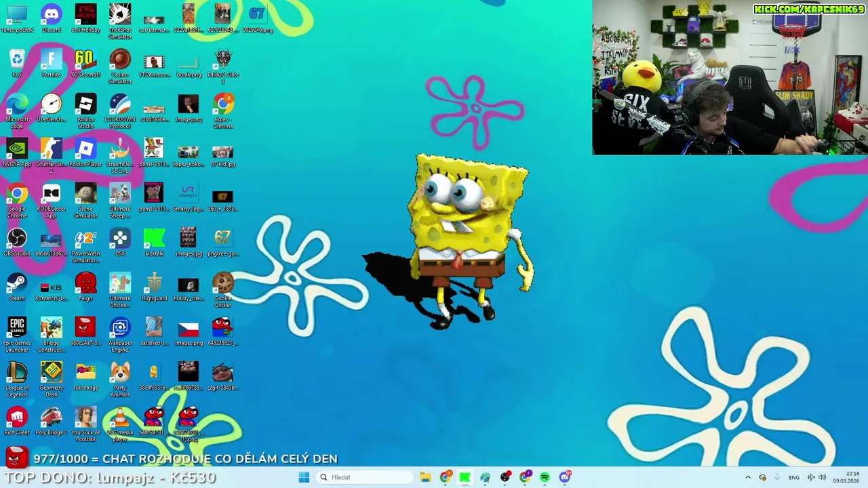Launch Microsoft Edge desktop shortcut
Screen dimensions: 868x488
coord(17,110)
